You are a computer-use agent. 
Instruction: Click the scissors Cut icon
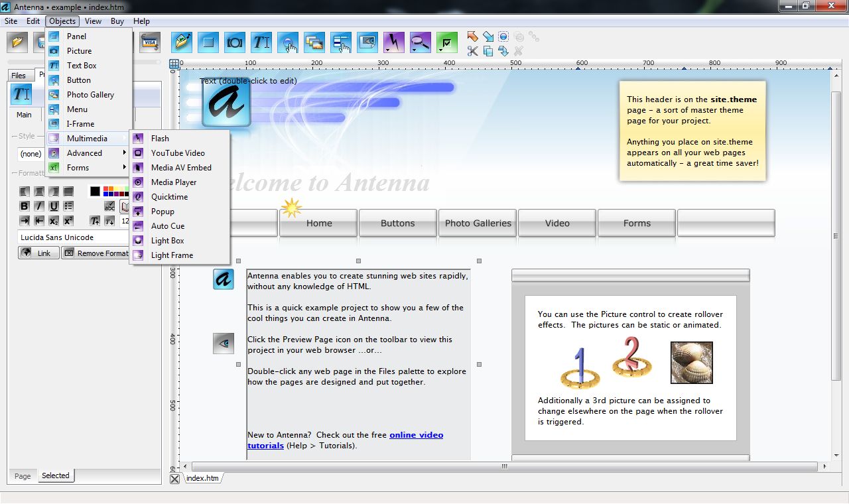pos(472,50)
